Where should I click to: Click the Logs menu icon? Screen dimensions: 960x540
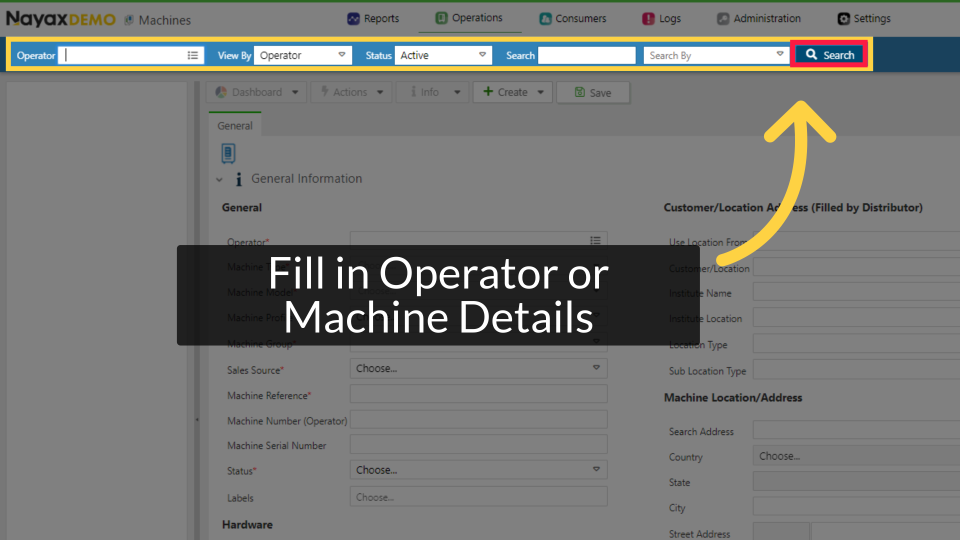[x=648, y=18]
